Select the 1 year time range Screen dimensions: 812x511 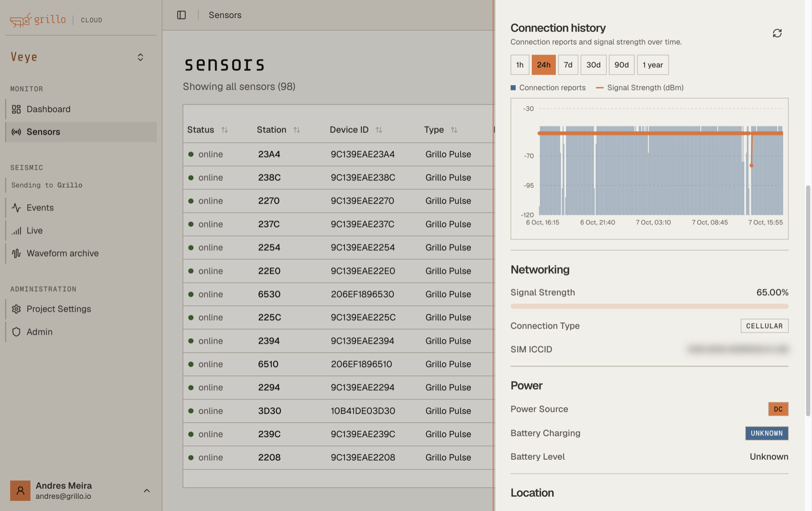tap(653, 65)
